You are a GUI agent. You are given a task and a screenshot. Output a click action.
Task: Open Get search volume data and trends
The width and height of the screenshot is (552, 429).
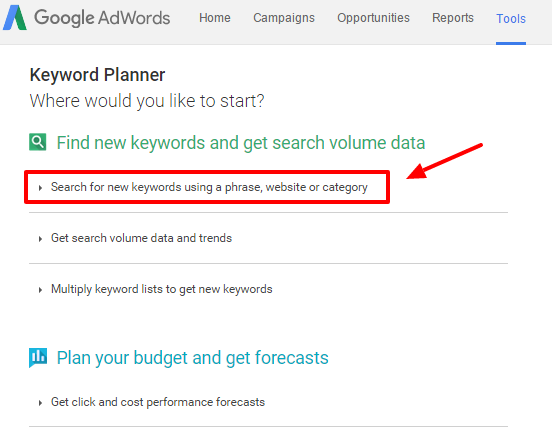[x=142, y=238]
